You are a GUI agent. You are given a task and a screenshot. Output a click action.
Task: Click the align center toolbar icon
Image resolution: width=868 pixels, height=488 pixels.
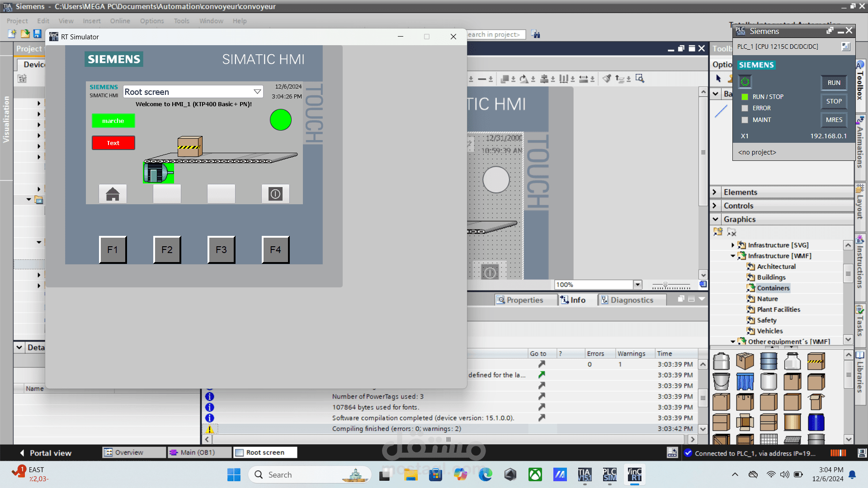coord(544,79)
